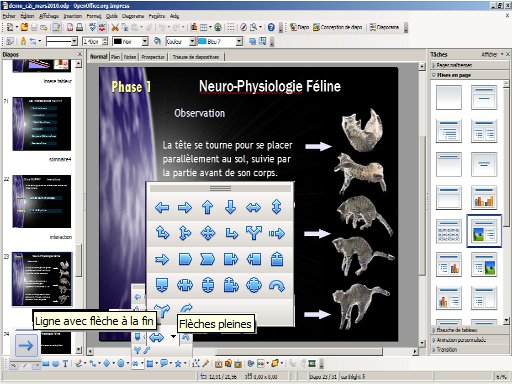Click the Bleu 7 fill color swatch
This screenshot has width=512, height=384.
202,41
